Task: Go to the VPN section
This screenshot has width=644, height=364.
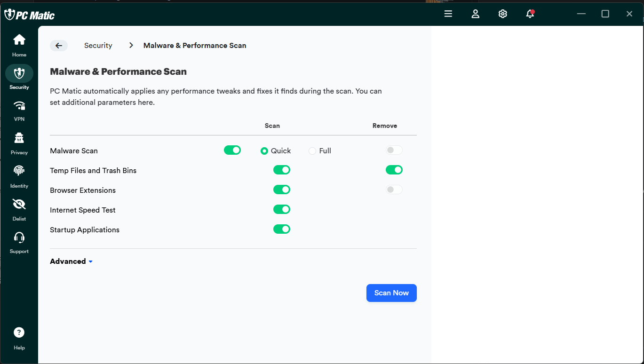Action: [x=19, y=111]
